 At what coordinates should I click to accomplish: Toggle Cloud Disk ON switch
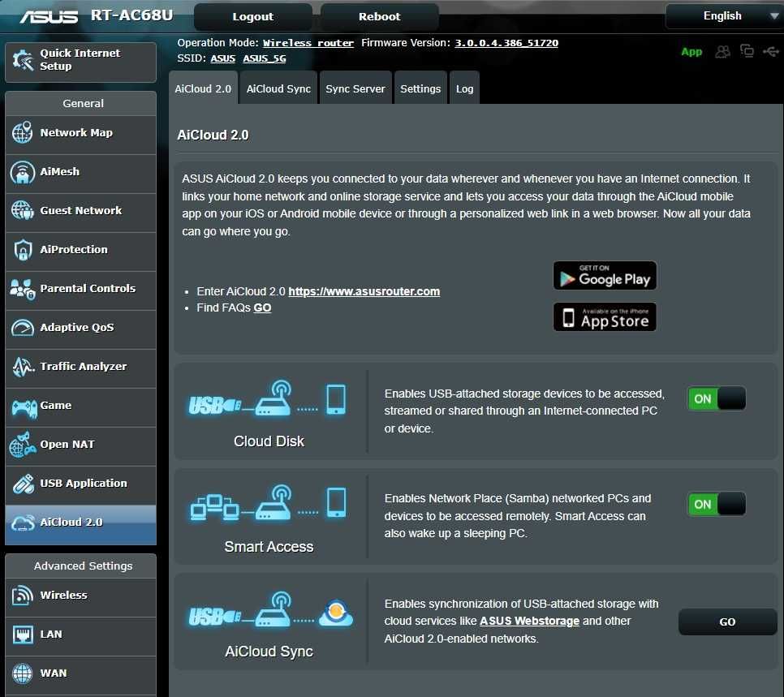coord(716,399)
